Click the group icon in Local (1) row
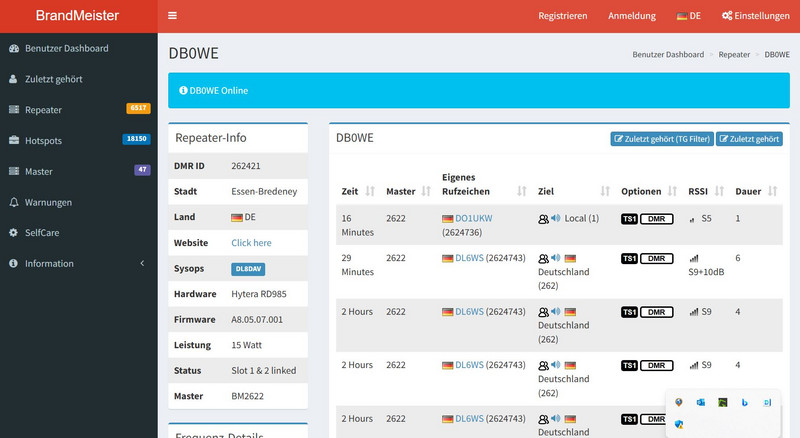This screenshot has height=438, width=800. [x=543, y=219]
